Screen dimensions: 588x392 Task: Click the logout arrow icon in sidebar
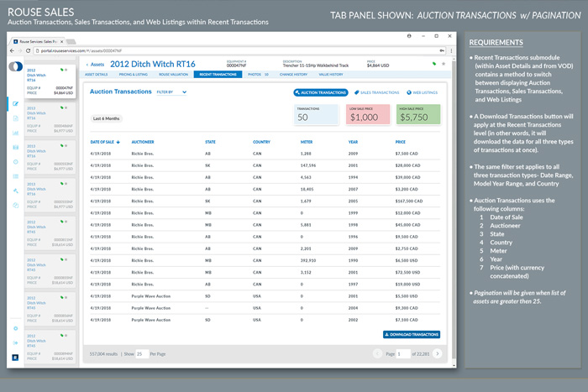point(15,343)
